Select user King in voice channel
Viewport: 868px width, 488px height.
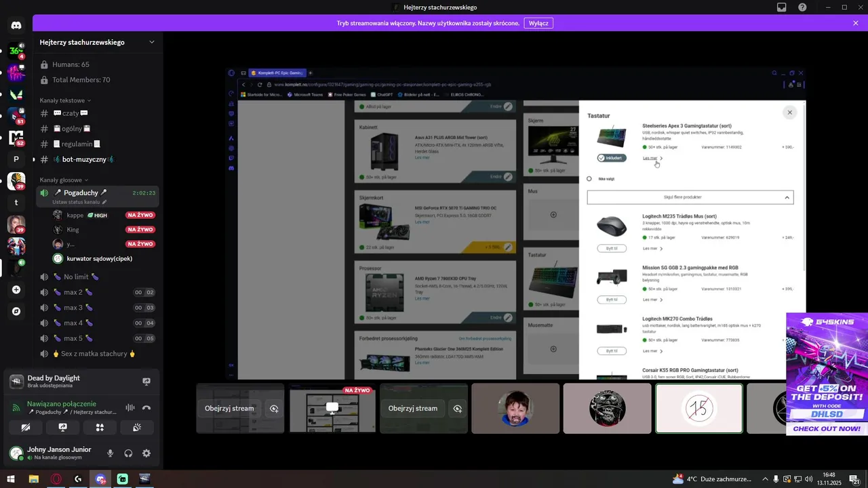104,230
